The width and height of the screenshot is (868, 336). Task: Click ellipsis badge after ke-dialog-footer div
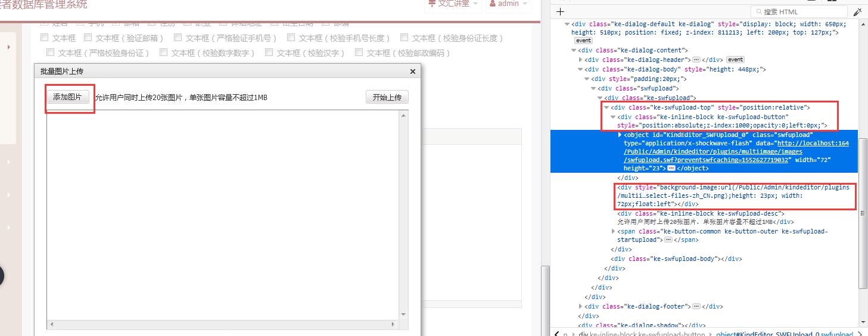coord(696,306)
